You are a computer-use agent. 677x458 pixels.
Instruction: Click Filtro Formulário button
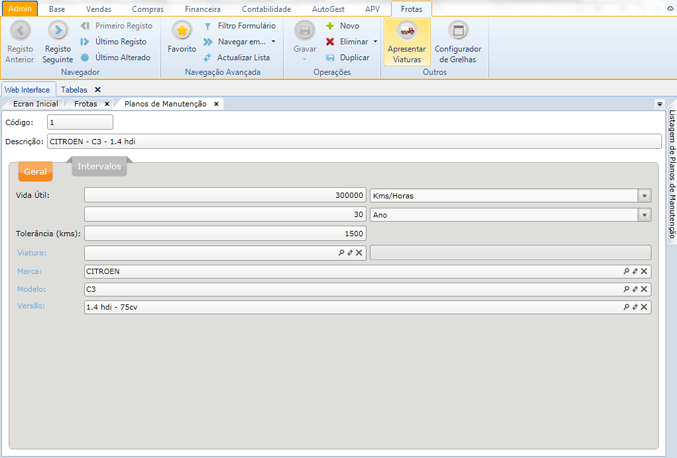tap(245, 26)
